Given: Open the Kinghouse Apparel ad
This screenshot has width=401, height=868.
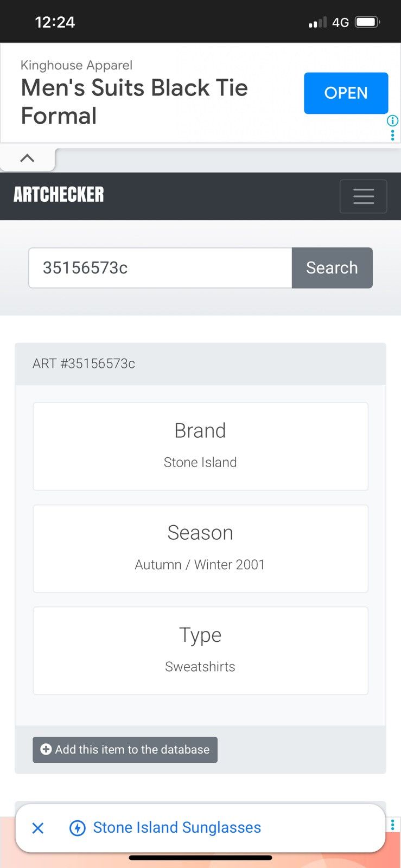Looking at the screenshot, I should coord(346,93).
